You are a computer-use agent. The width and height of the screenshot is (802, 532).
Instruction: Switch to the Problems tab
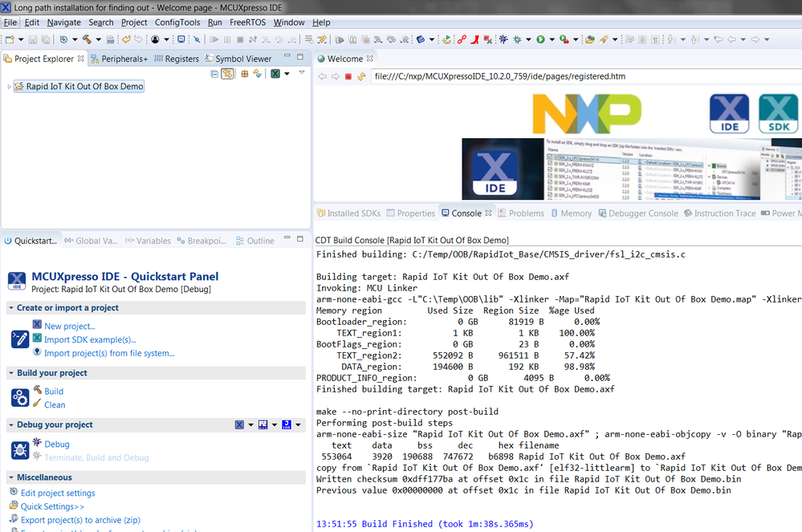(x=521, y=213)
